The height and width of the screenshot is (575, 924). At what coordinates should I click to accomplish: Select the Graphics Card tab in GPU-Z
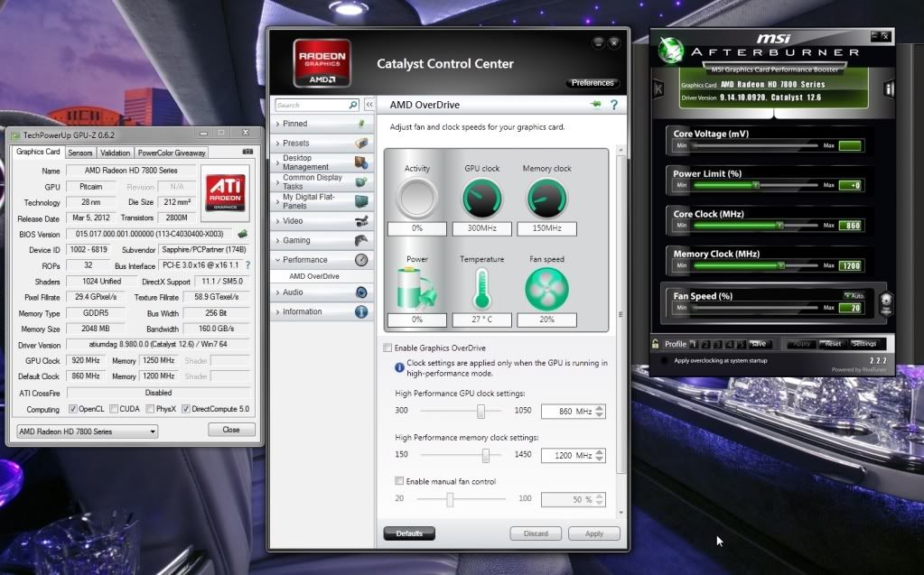click(38, 152)
